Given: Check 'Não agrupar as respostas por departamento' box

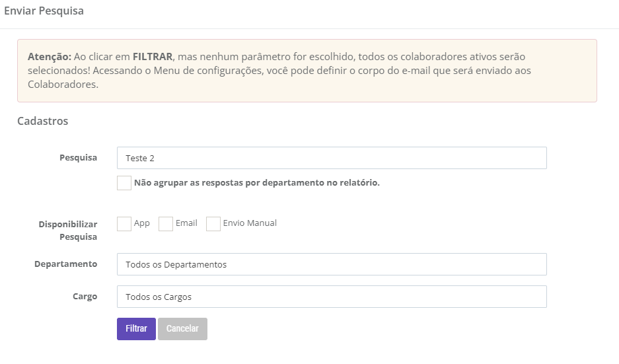Looking at the screenshot, I should [x=124, y=183].
